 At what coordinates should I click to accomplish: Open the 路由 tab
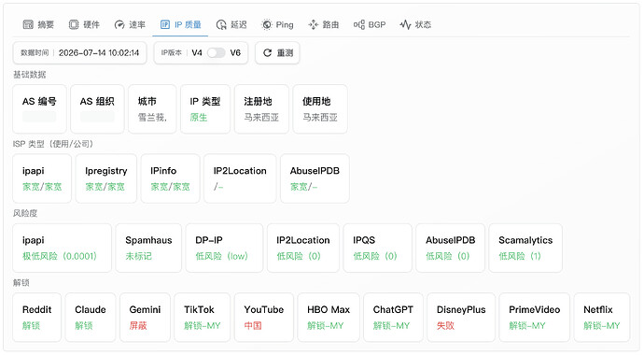(324, 24)
